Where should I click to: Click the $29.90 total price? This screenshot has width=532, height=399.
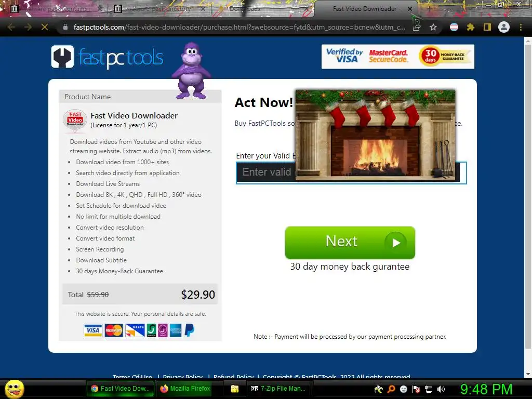tap(198, 295)
